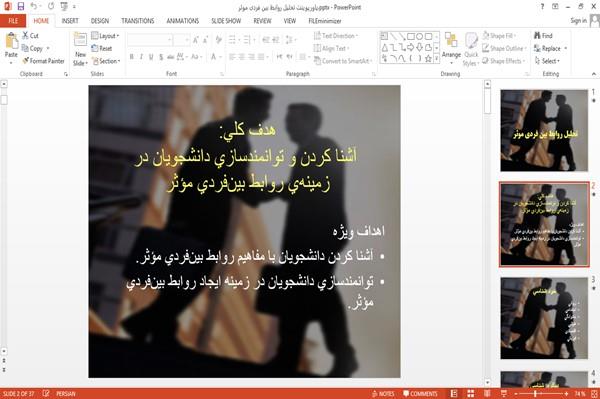The image size is (600, 399).
Task: Expand the Layout dropdown
Action: point(105,36)
